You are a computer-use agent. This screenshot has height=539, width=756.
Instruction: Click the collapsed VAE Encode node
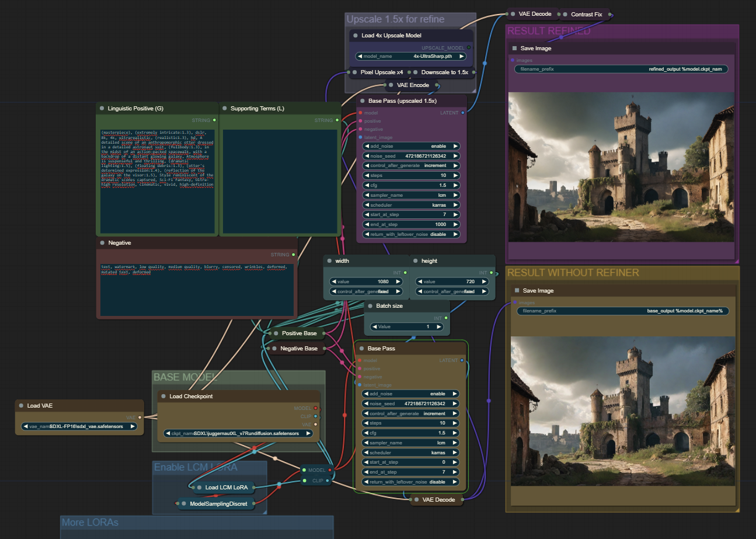click(x=413, y=85)
